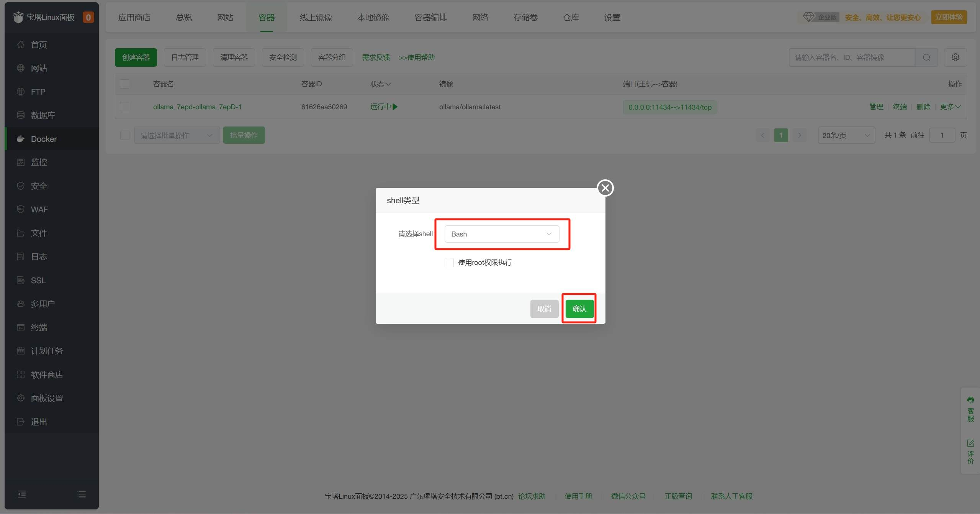Click the customer service headset icon
The width and height of the screenshot is (980, 514).
click(x=970, y=401)
